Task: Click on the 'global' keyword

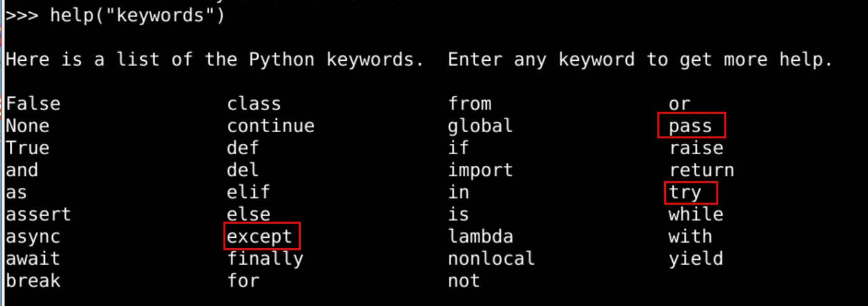Action: [481, 126]
